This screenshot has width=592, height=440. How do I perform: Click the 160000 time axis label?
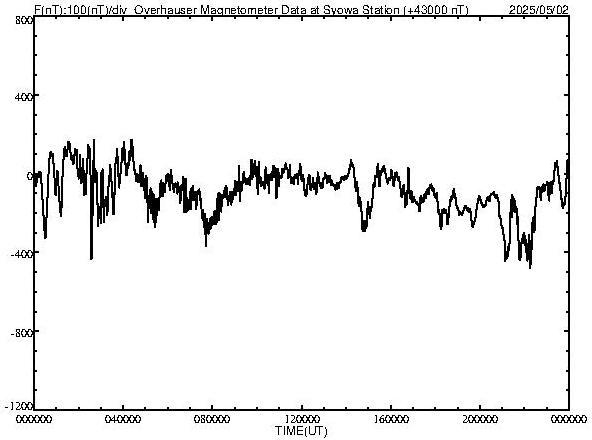(391, 419)
